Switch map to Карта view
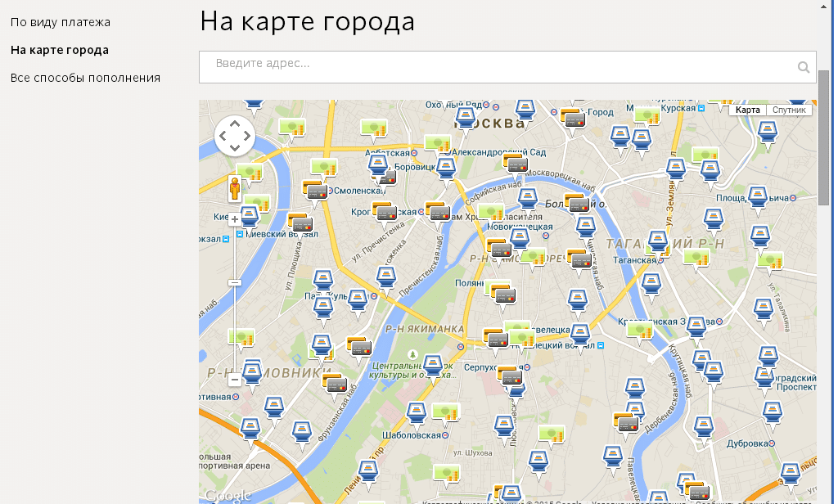This screenshot has height=504, width=838. (747, 110)
